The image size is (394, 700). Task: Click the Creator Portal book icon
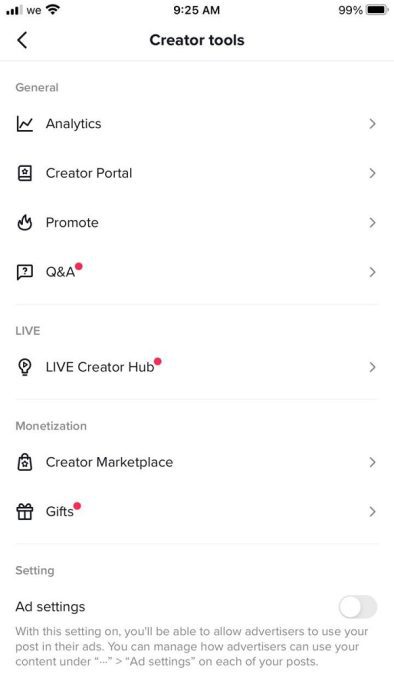coord(25,173)
